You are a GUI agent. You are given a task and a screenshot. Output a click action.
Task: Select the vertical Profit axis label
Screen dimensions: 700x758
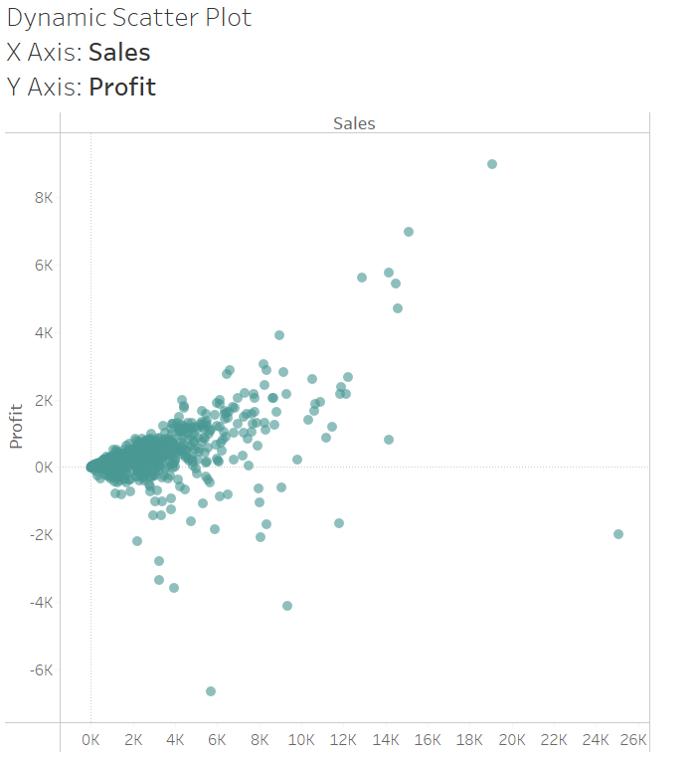pos(17,425)
